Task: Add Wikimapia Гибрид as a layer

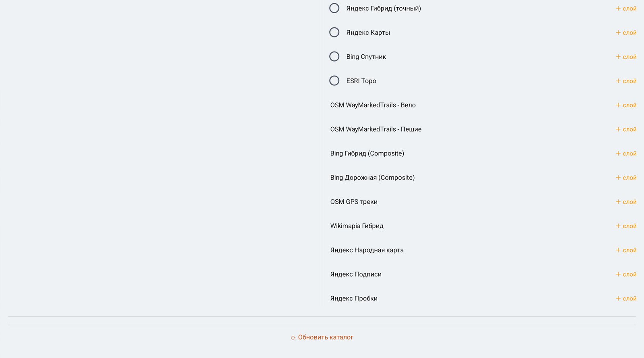Action: coord(626,226)
